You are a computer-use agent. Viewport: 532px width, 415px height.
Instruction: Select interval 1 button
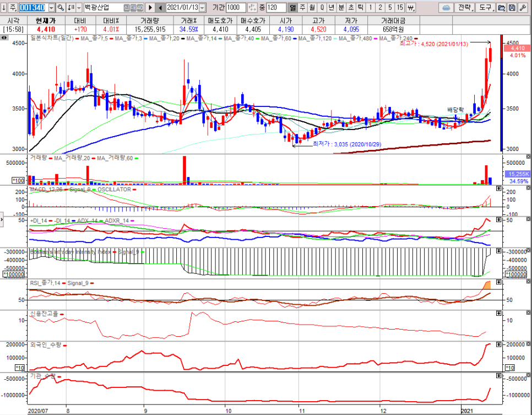point(371,8)
